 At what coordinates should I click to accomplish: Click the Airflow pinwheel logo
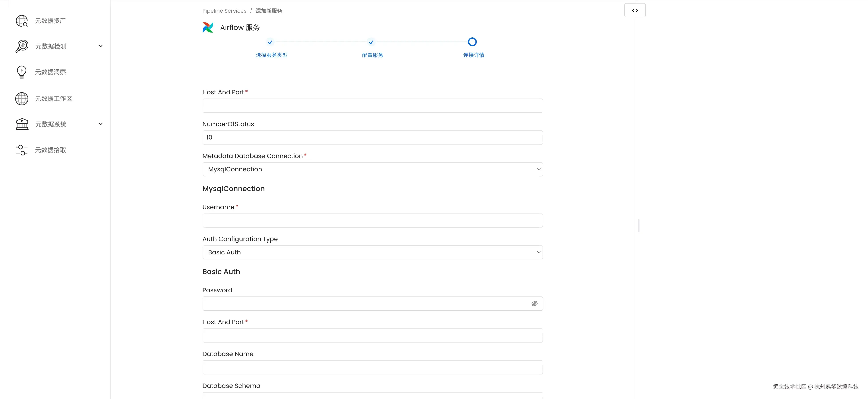208,27
